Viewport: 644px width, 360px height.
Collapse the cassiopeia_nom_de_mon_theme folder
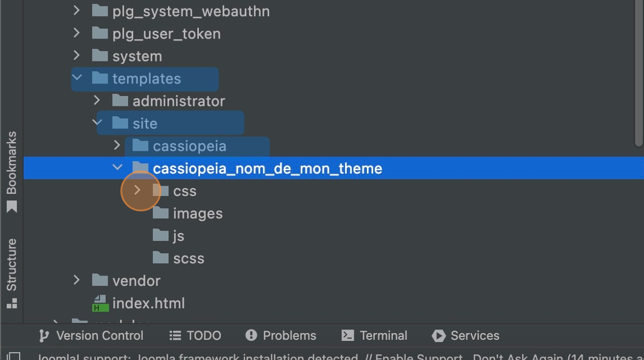pyautogui.click(x=117, y=168)
